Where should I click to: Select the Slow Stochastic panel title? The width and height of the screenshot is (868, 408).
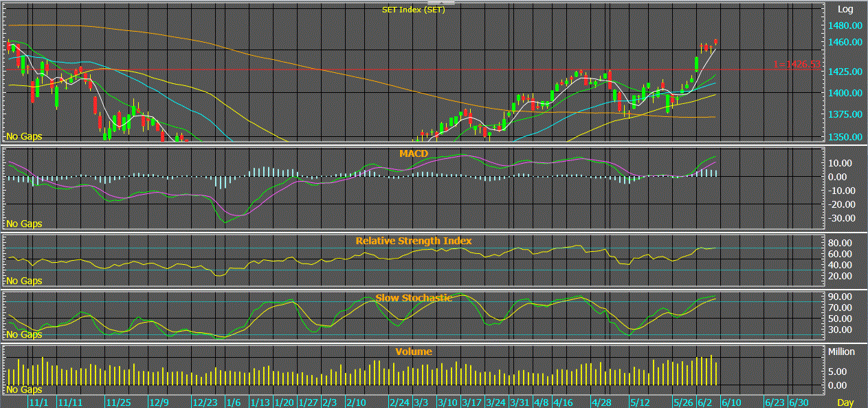(414, 298)
